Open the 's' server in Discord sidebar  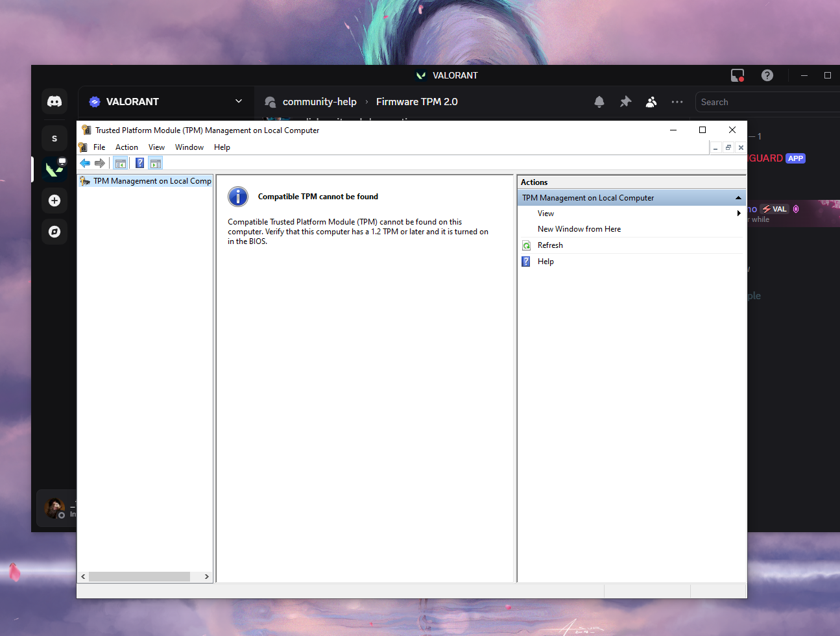point(54,138)
